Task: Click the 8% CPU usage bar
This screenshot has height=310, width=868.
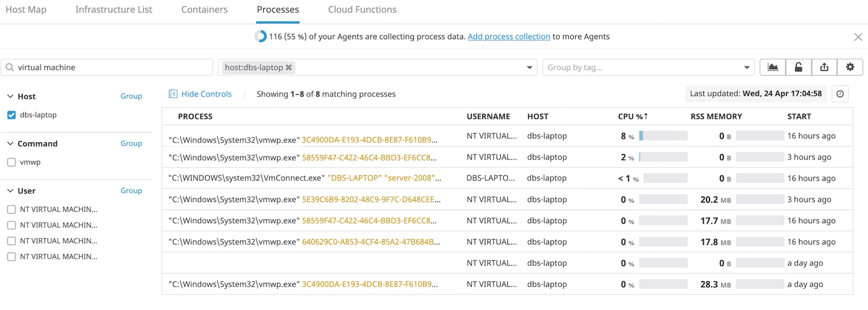Action: tap(663, 136)
